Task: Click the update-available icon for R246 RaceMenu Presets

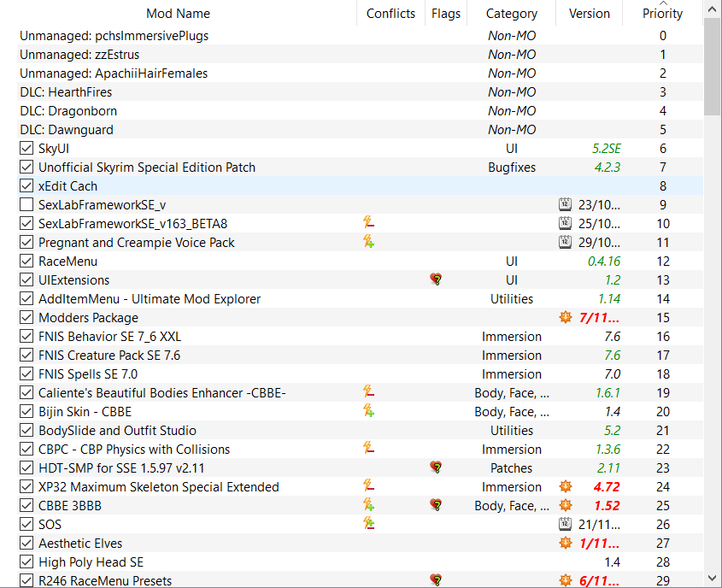Action: point(566,580)
